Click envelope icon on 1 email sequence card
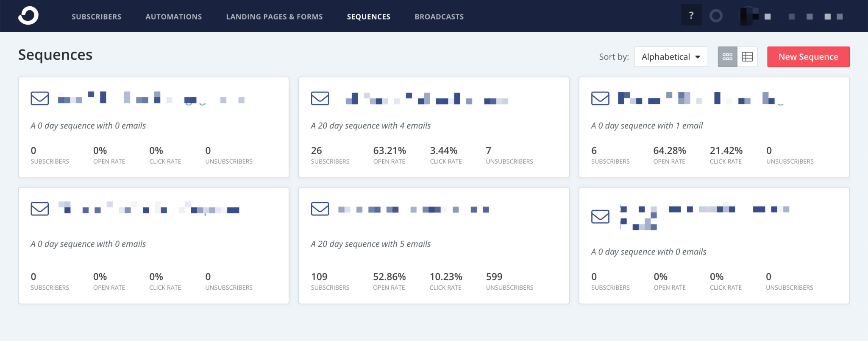The width and height of the screenshot is (868, 341). [600, 98]
